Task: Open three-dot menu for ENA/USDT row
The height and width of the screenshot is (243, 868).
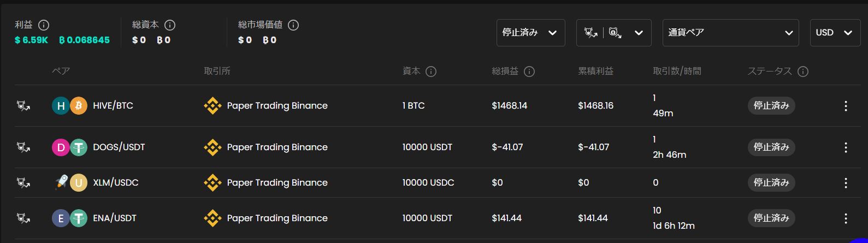Action: [846, 218]
